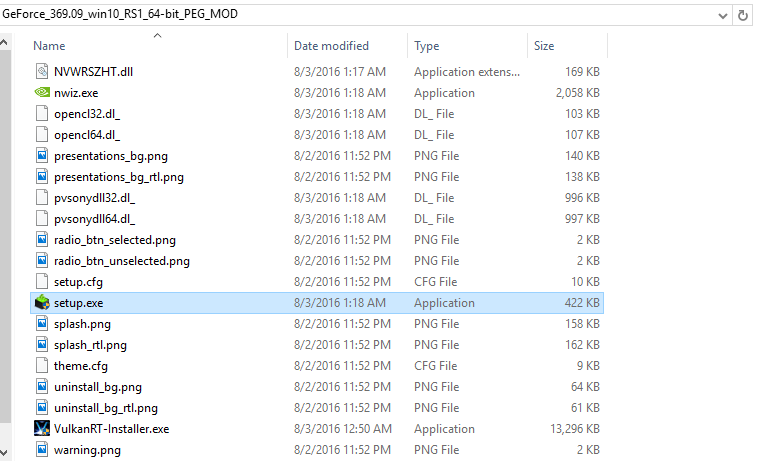759x465 pixels.
Task: Click the 10 KB size value
Action: 585,282
